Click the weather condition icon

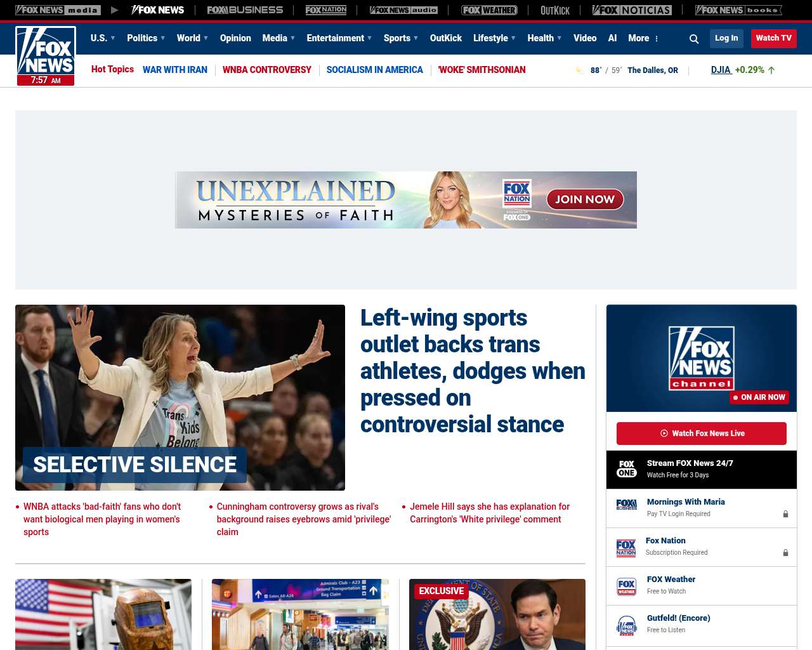(579, 70)
